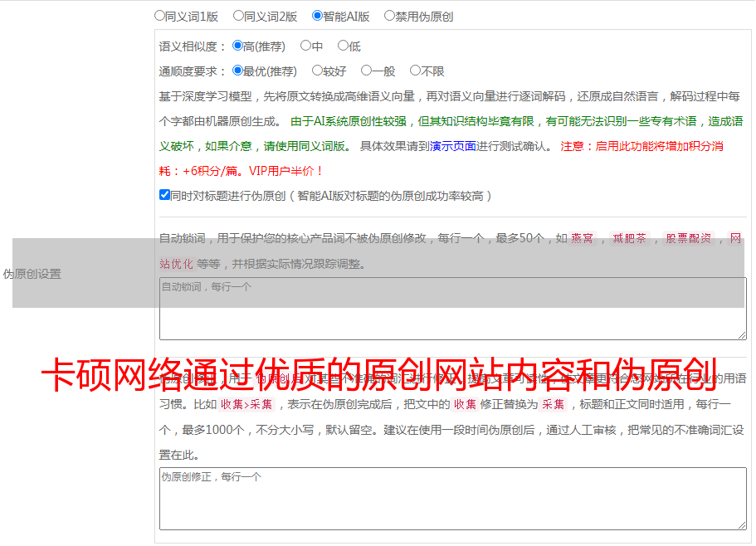Grab the 自动锁词 textarea resize handle
Image resolution: width=756 pixels, height=546 pixels.
coord(742,335)
